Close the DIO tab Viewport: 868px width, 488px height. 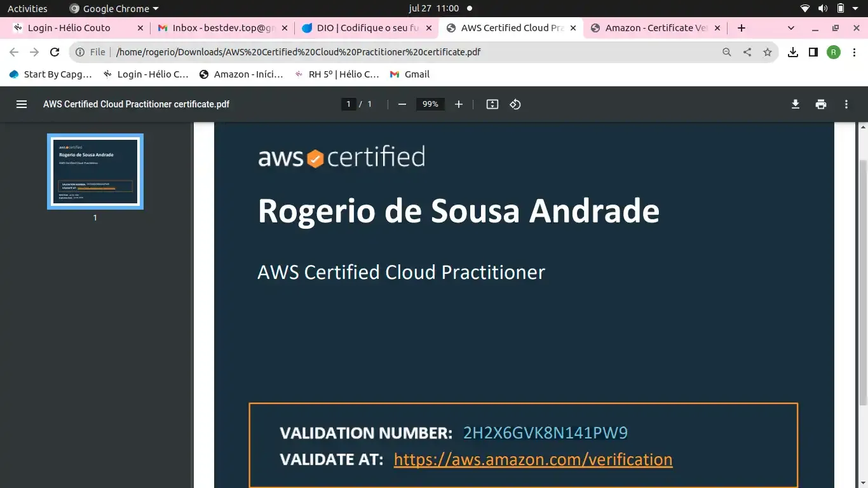429,28
